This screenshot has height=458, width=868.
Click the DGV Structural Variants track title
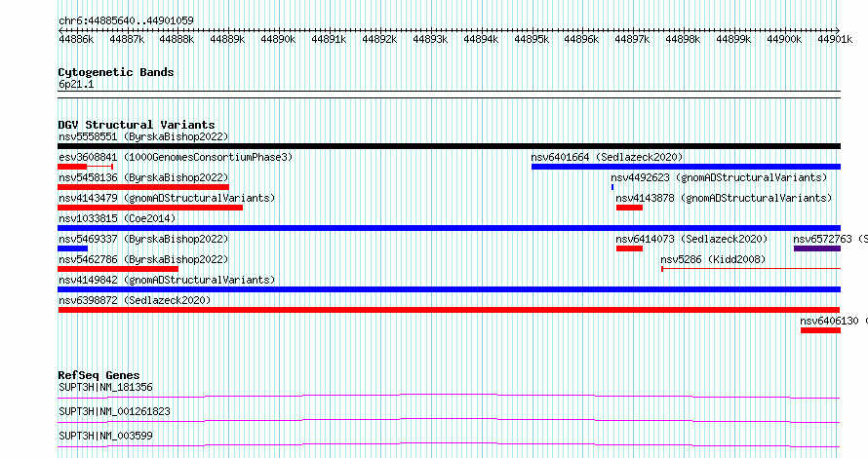(x=137, y=125)
